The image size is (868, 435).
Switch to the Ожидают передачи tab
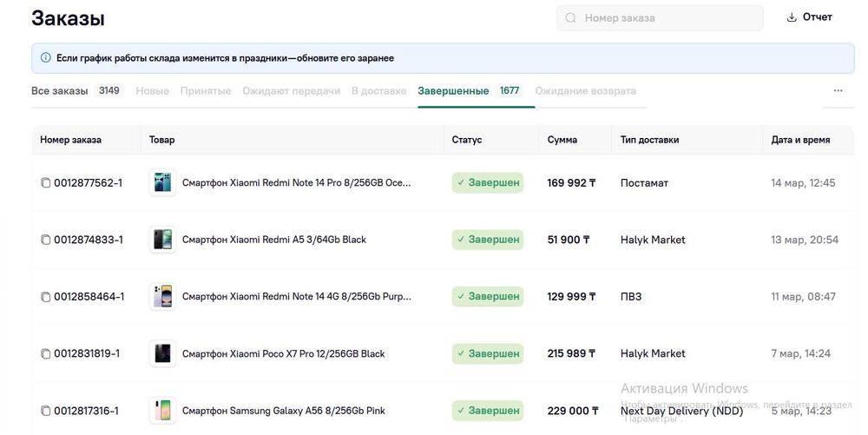pos(291,91)
